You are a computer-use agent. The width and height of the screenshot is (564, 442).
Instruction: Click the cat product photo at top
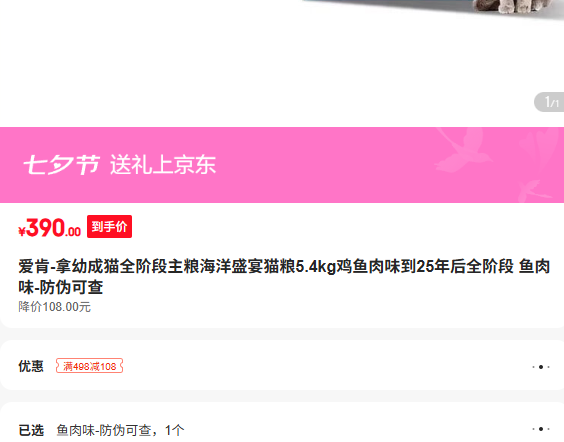(x=518, y=7)
